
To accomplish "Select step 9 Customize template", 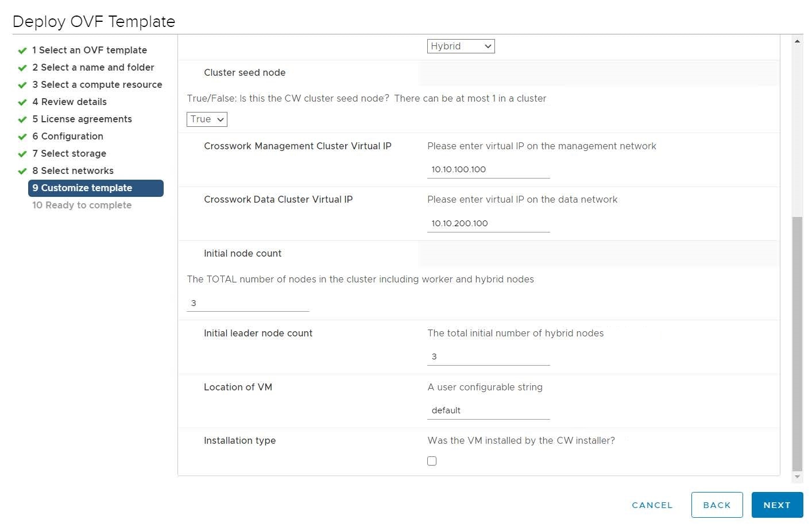I will pyautogui.click(x=96, y=188).
